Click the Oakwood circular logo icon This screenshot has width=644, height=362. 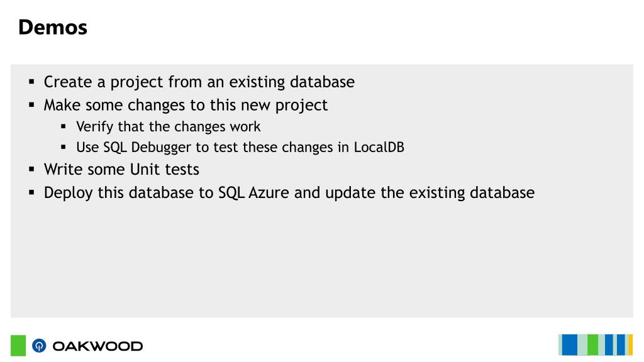[39, 346]
